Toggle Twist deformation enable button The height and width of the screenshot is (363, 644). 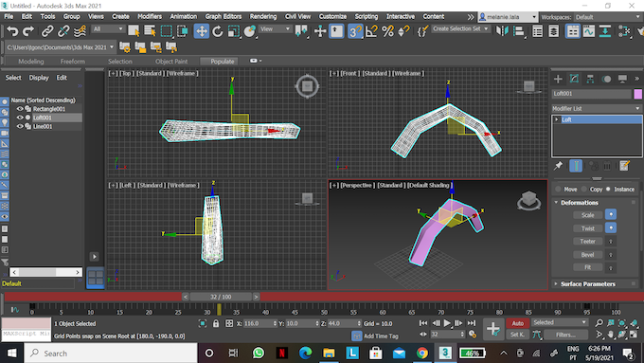611,228
